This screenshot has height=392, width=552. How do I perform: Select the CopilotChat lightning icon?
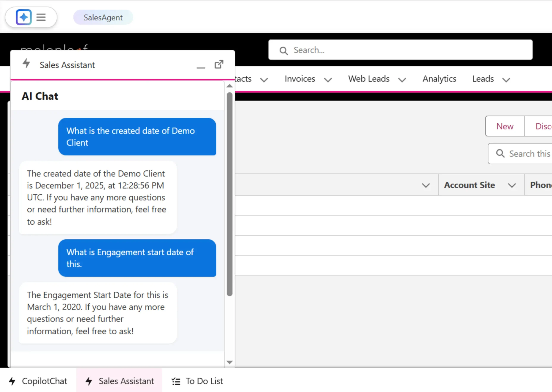click(12, 381)
